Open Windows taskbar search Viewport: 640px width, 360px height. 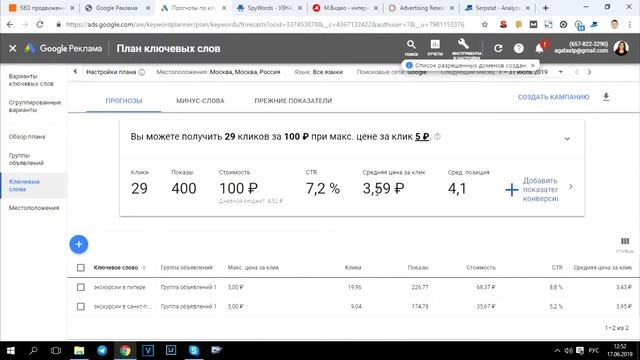coord(33,351)
